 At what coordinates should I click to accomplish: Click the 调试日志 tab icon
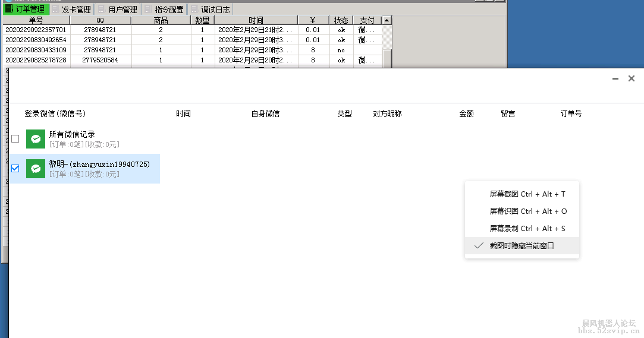tap(194, 9)
